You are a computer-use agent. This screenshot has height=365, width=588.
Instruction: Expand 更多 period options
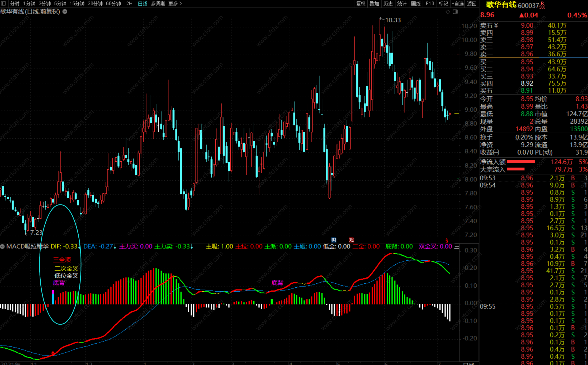(175, 3)
